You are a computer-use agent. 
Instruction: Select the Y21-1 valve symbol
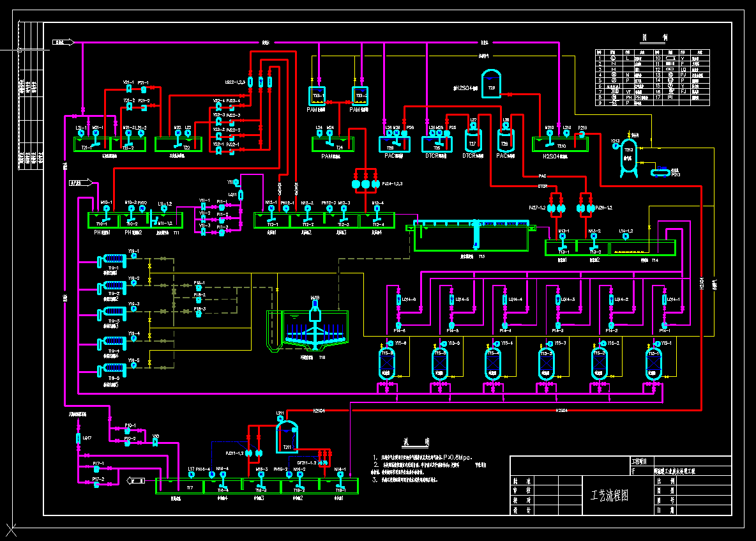point(129,89)
